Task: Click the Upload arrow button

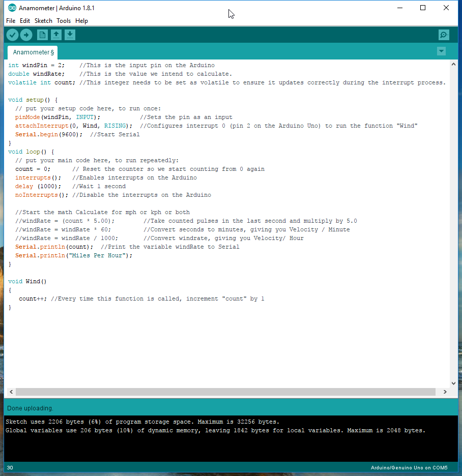Action: pyautogui.click(x=26, y=35)
